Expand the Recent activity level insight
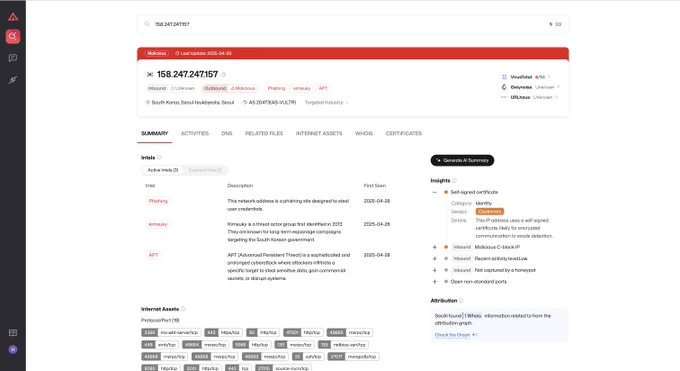 click(435, 259)
